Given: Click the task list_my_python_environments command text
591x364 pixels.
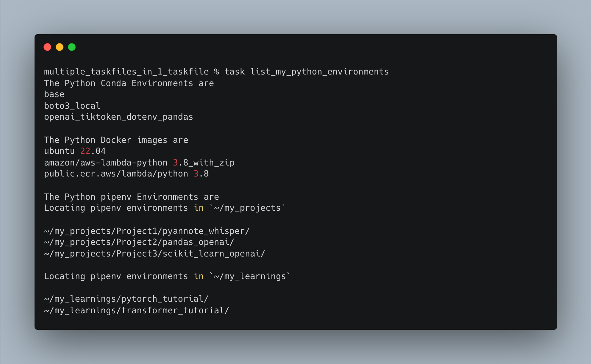Looking at the screenshot, I should (x=306, y=72).
